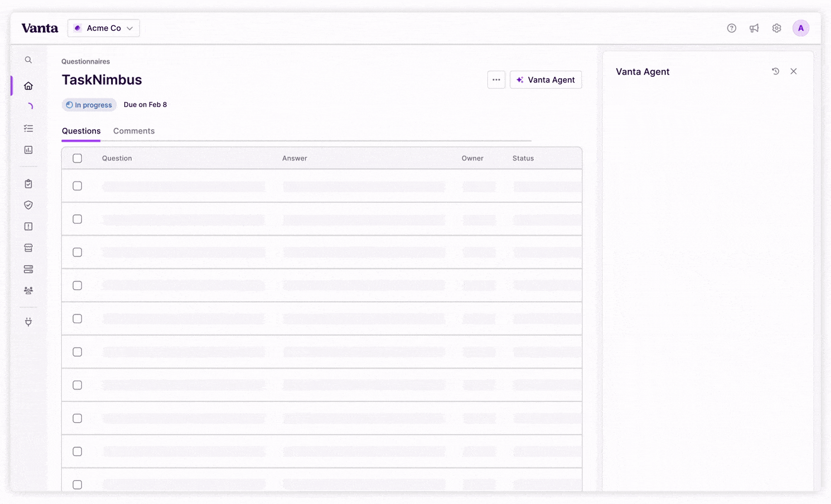Check the seventh row checkbox

pyautogui.click(x=78, y=386)
